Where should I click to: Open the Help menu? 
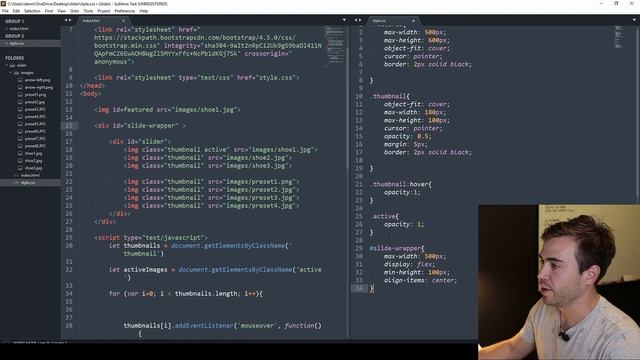tap(144, 11)
